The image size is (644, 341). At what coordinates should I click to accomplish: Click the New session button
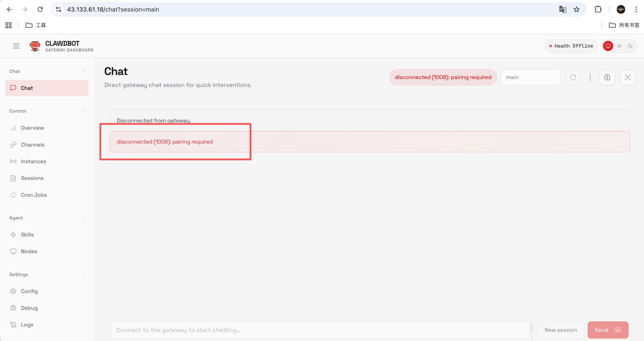coord(560,330)
